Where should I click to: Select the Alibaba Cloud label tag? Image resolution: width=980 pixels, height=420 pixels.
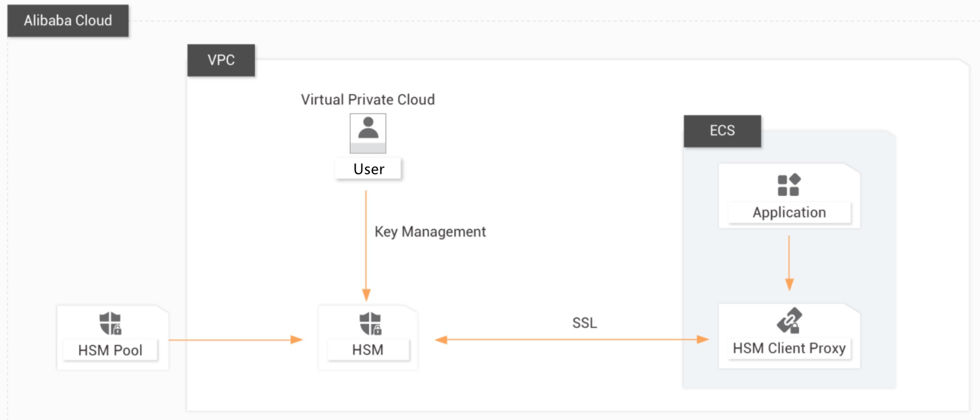[x=68, y=20]
